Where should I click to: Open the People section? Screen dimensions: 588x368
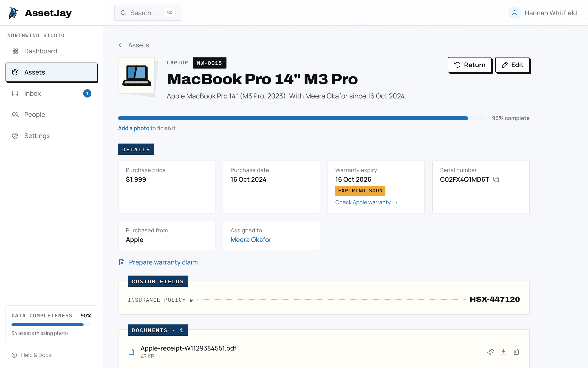click(51, 115)
